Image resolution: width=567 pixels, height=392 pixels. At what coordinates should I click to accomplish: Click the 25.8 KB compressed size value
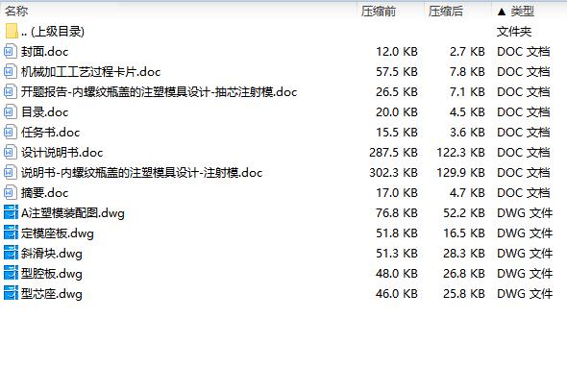(x=464, y=294)
